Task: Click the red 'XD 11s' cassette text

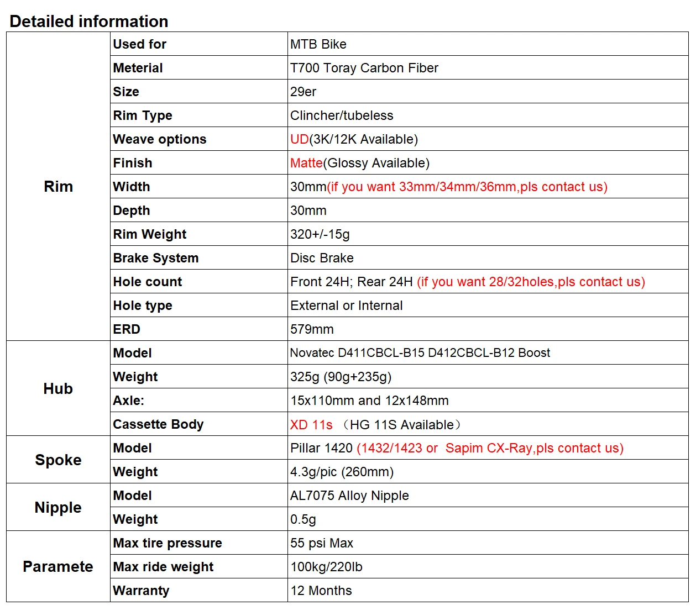Action: pyautogui.click(x=311, y=424)
